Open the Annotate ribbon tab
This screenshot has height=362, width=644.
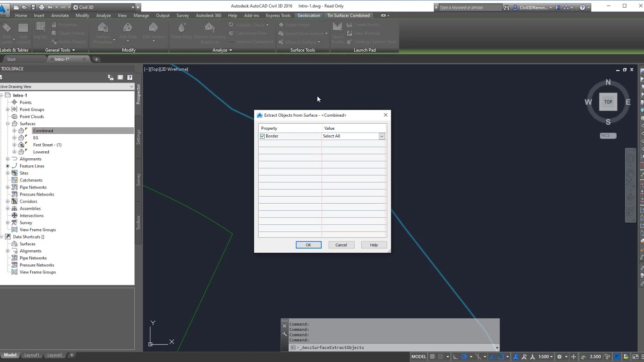point(60,16)
